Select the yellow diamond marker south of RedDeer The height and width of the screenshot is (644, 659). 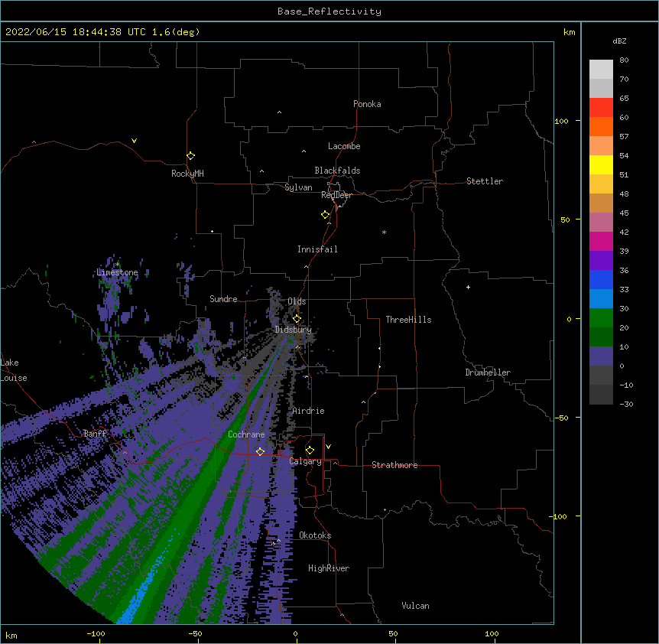[326, 215]
